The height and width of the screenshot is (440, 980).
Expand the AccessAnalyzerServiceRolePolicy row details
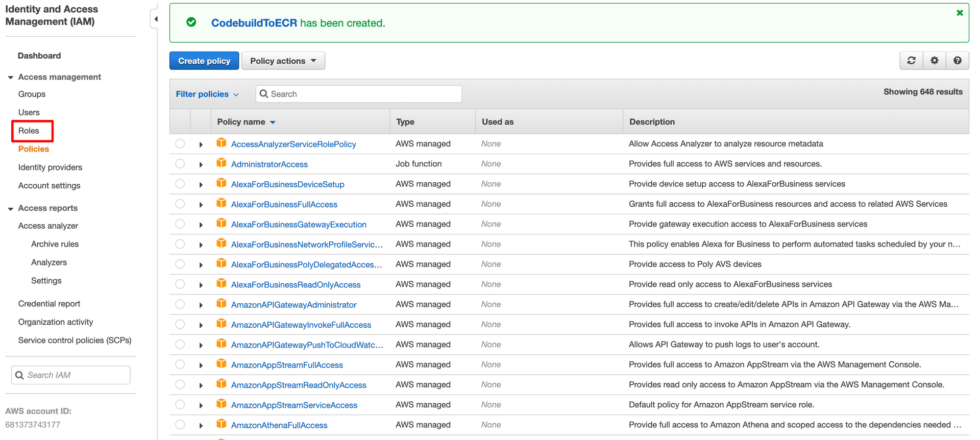pyautogui.click(x=201, y=144)
